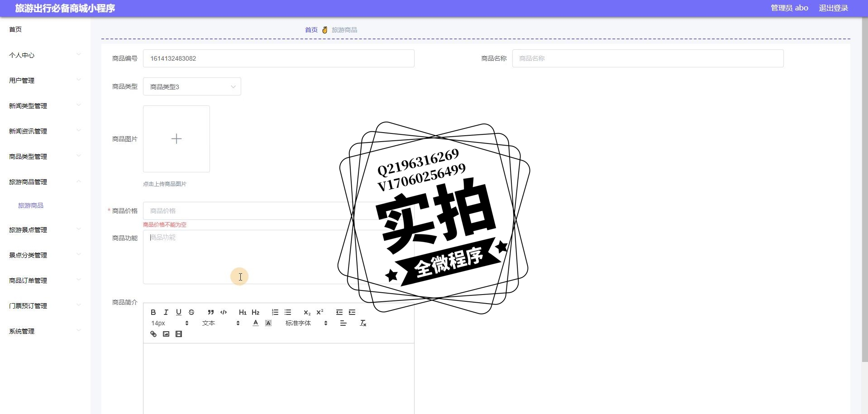Screen dimensions: 868x414
Task: Insert a video into the editor
Action: click(x=179, y=334)
